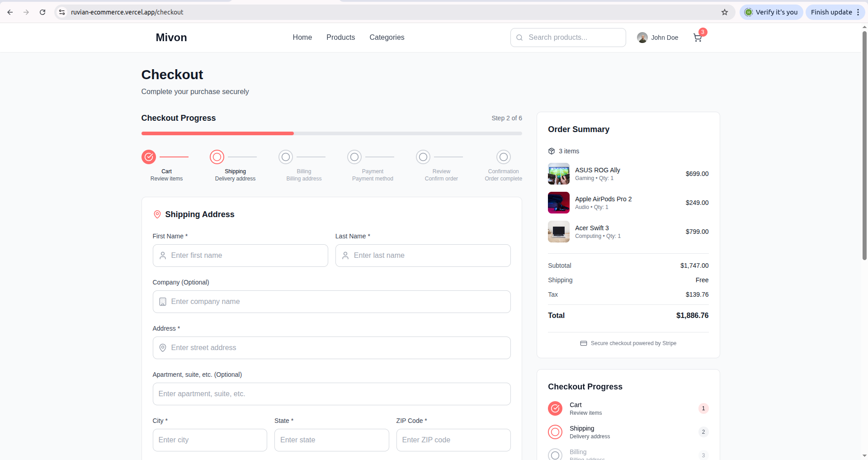The height and width of the screenshot is (460, 868).
Task: Click the building icon in Company field
Action: pyautogui.click(x=163, y=302)
